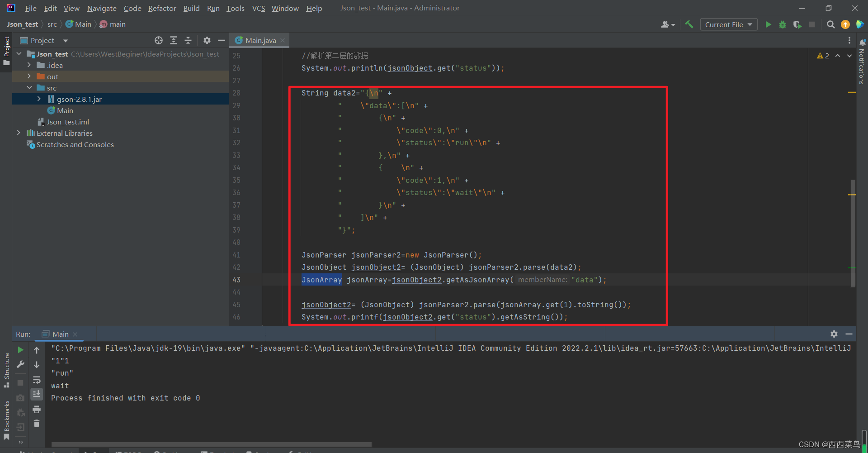The width and height of the screenshot is (868, 453).
Task: Toggle soft-wrap in the Run console
Action: coord(37,380)
